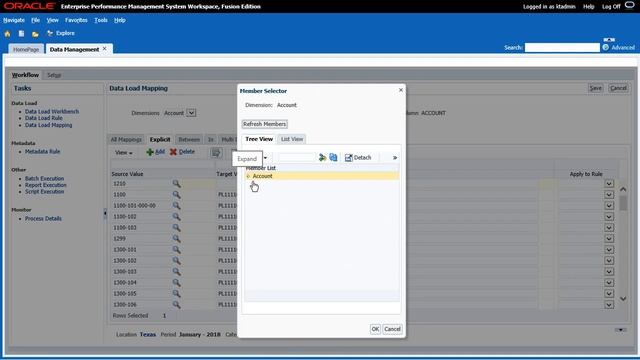Open the Metadata Rule link

(42, 151)
